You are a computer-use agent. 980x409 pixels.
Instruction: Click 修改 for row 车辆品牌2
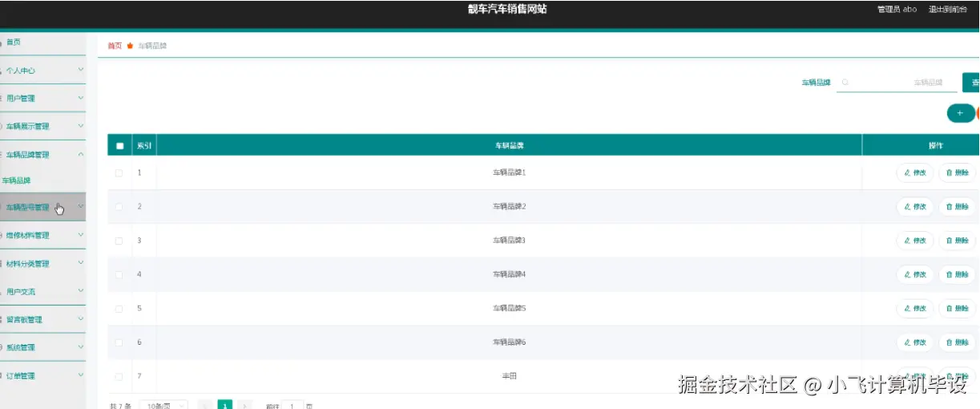[x=915, y=207]
